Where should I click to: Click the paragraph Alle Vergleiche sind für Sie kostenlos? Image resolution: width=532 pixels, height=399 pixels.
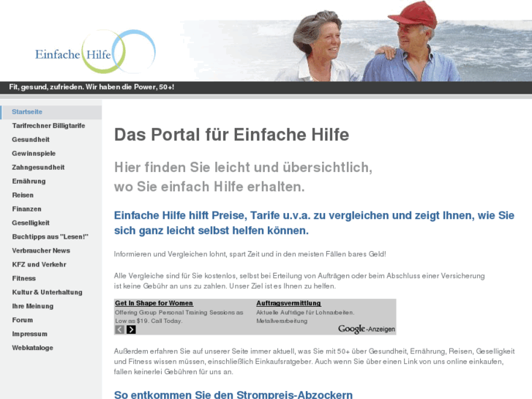(x=299, y=281)
